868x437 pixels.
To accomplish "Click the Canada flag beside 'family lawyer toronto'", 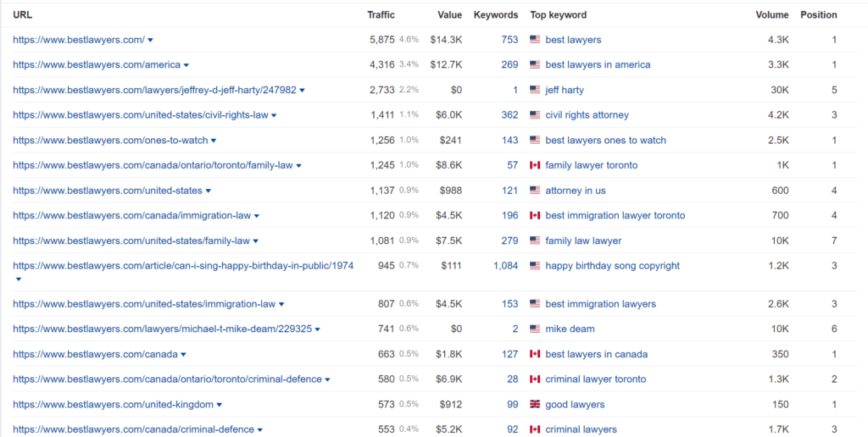I will tap(535, 165).
